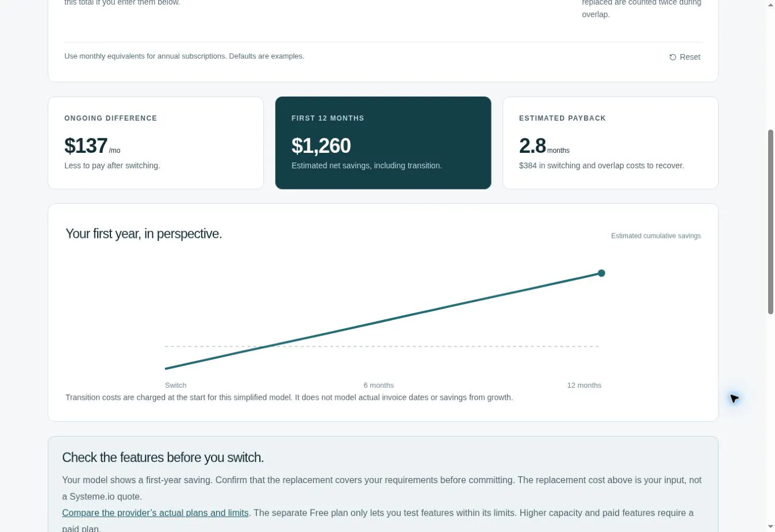Click the 'Switch' axis label
The height and width of the screenshot is (532, 775).
click(x=175, y=385)
